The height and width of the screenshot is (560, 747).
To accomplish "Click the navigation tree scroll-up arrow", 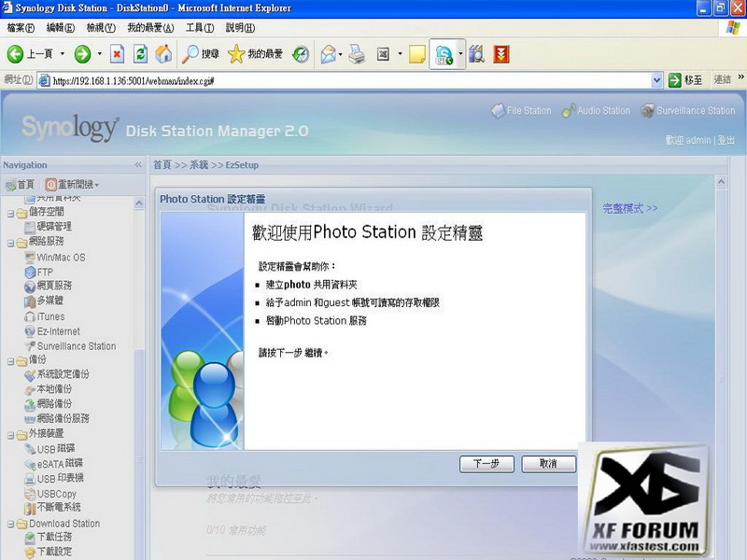I will 138,203.
